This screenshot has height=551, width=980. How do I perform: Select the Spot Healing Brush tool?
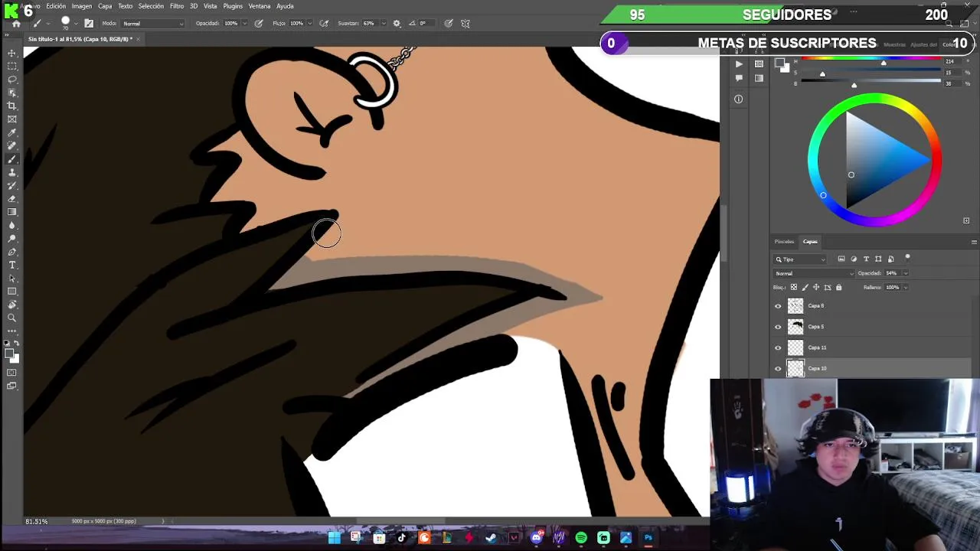tap(12, 145)
